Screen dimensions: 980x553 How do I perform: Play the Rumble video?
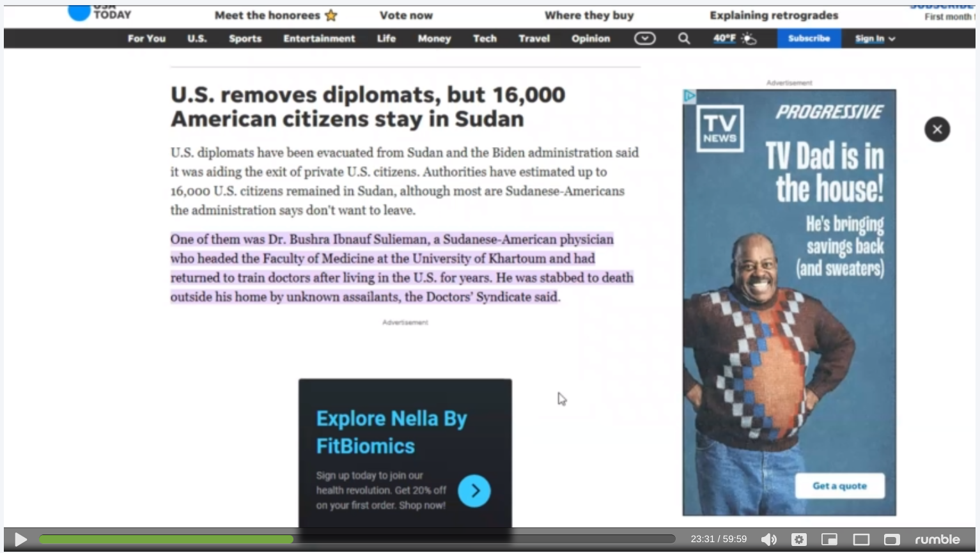point(20,540)
